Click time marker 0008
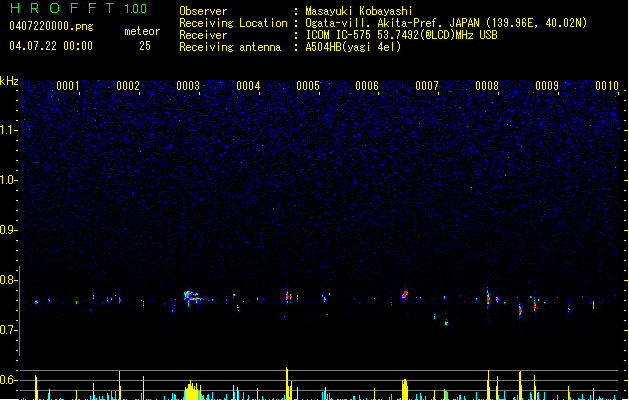Screen dimensions: 629x400 487,86
